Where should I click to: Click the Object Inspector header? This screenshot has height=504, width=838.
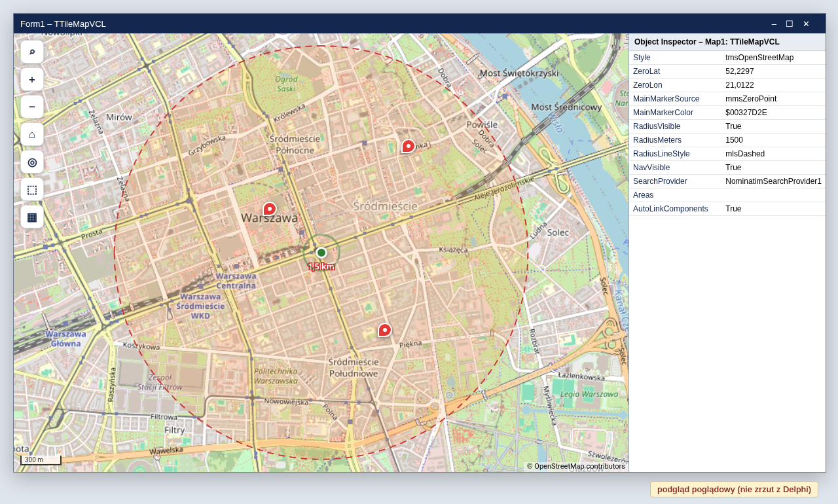click(x=727, y=42)
